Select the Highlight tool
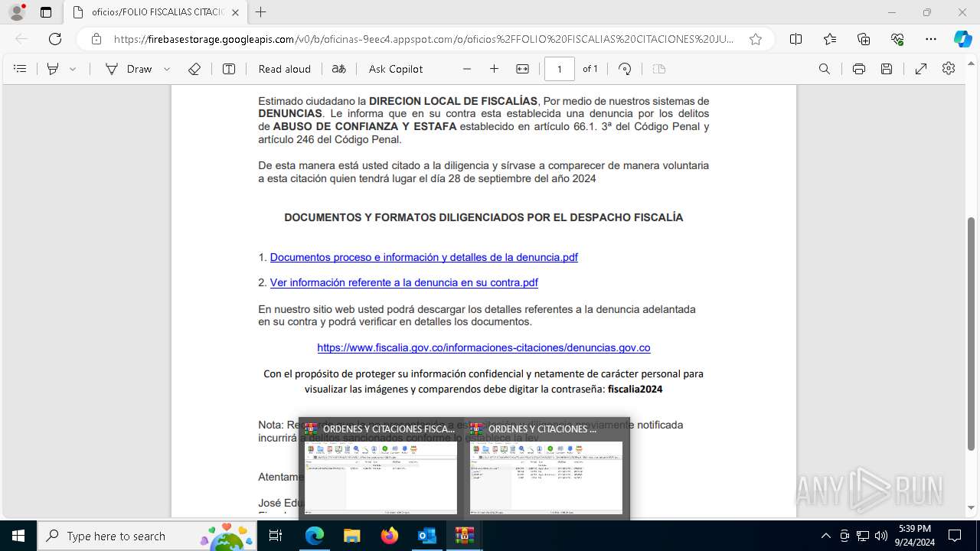The image size is (980, 551). click(x=53, y=69)
